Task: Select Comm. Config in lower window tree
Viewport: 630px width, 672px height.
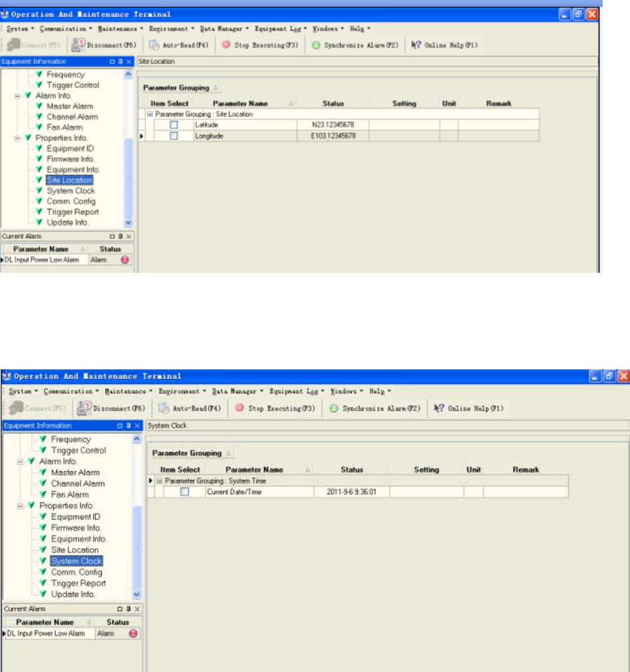Action: pos(77,572)
